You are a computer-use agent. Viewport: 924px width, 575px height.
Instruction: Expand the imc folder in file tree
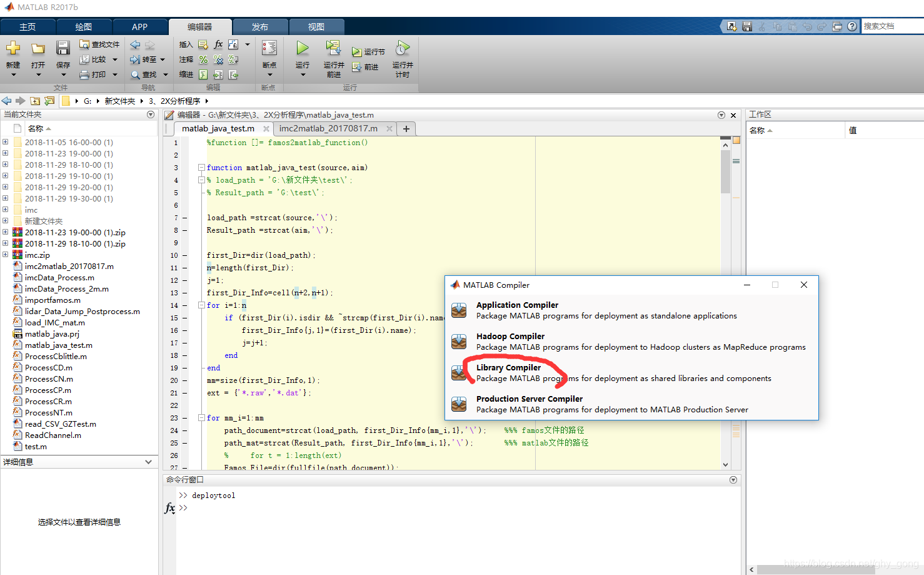point(5,210)
